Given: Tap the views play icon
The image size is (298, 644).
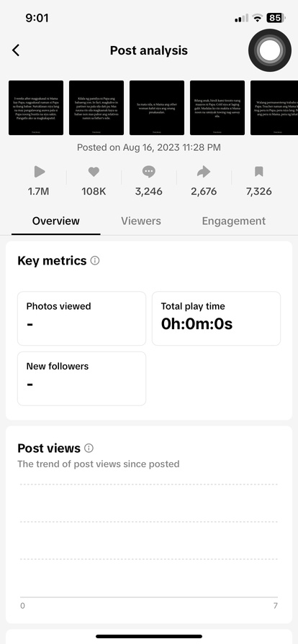Looking at the screenshot, I should [x=39, y=172].
